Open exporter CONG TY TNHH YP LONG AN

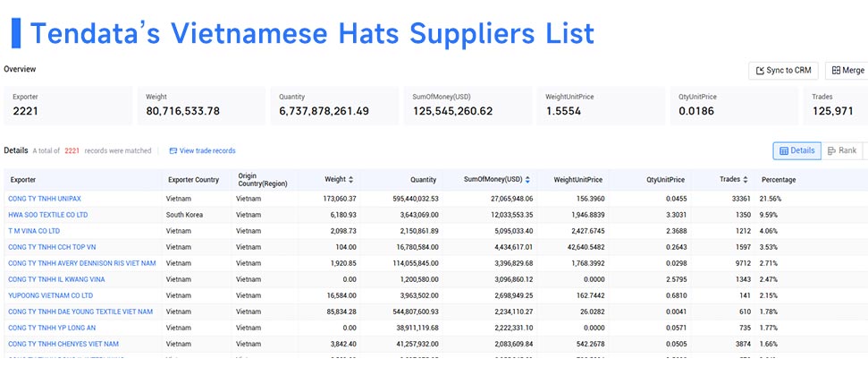(53, 328)
